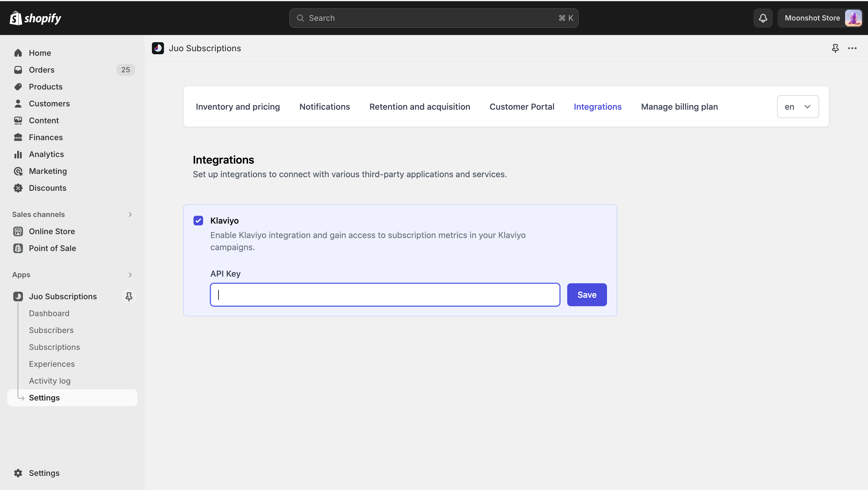Viewport: 868px width, 490px height.
Task: Switch to the Notifications tab
Action: coord(324,107)
